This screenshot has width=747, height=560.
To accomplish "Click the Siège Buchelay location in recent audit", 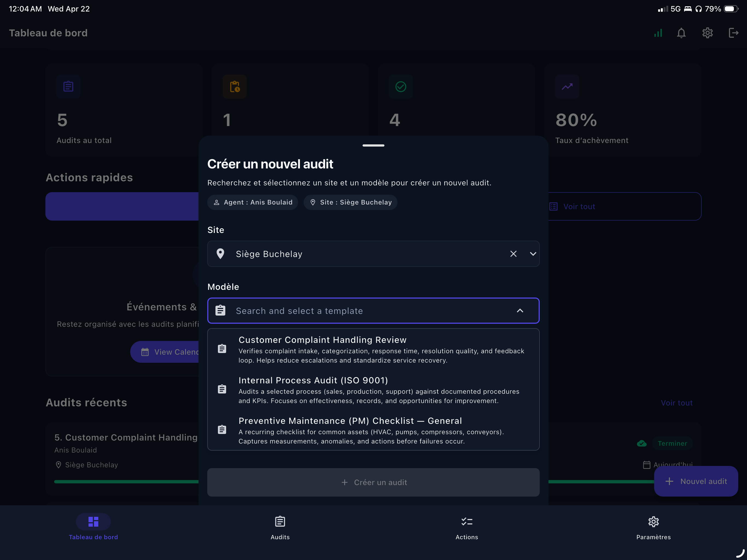I will coord(86,465).
